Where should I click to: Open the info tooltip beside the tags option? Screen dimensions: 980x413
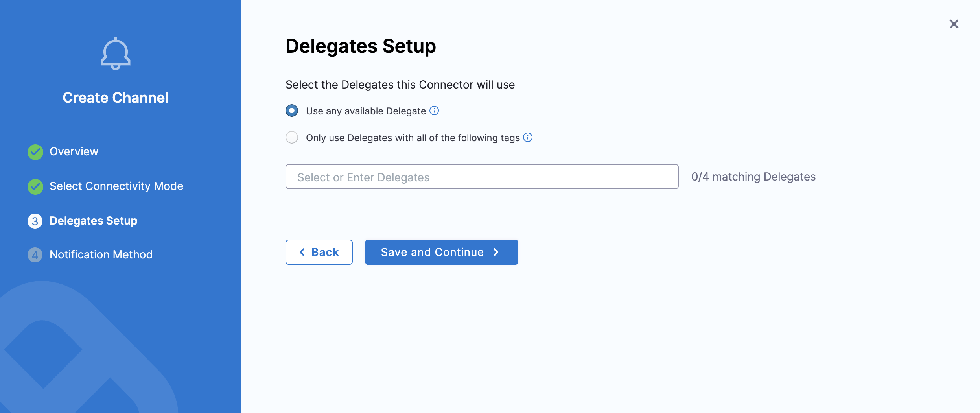pyautogui.click(x=528, y=137)
